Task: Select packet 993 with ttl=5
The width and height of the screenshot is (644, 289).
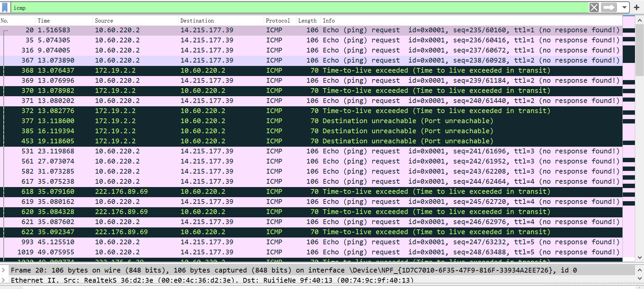Action: (311, 242)
